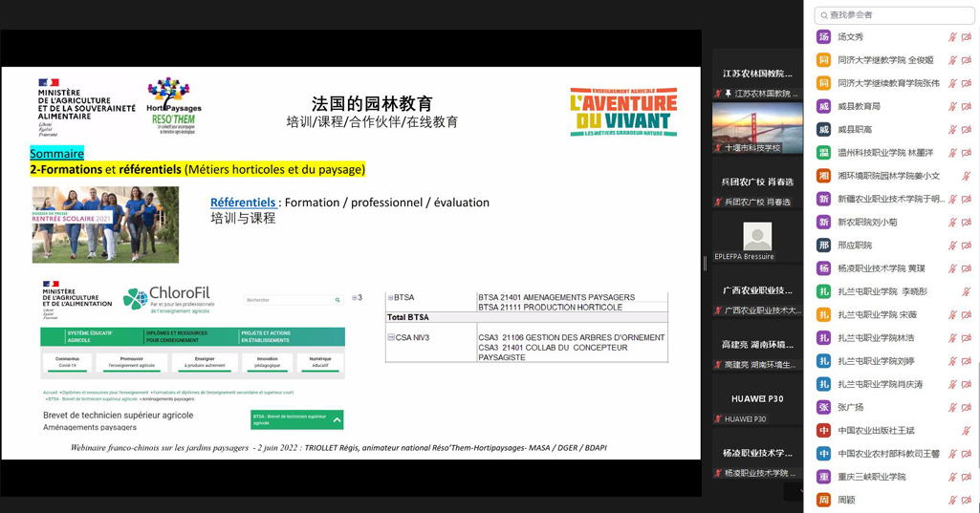
Task: Click camera-off icon for 张广扬
Action: 967,407
